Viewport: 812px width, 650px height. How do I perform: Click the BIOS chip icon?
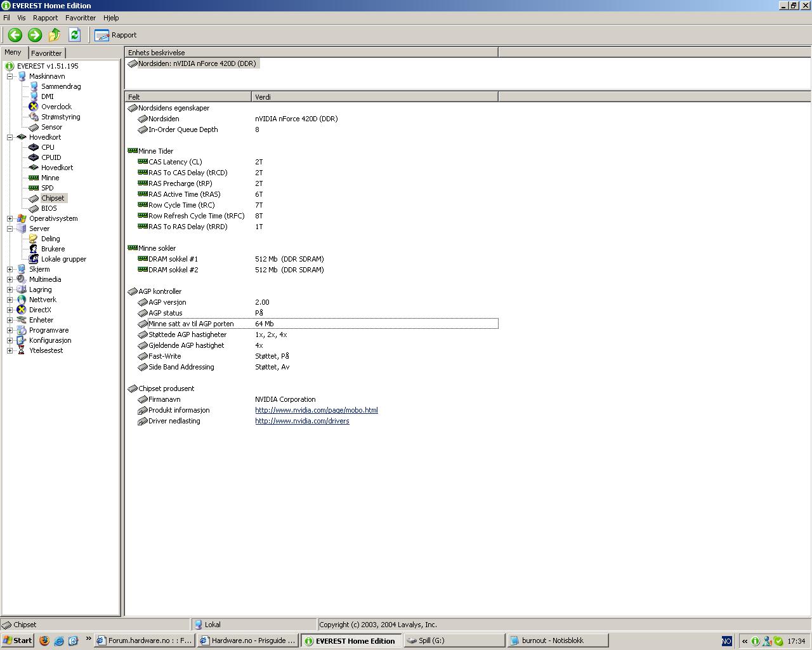pyautogui.click(x=34, y=208)
